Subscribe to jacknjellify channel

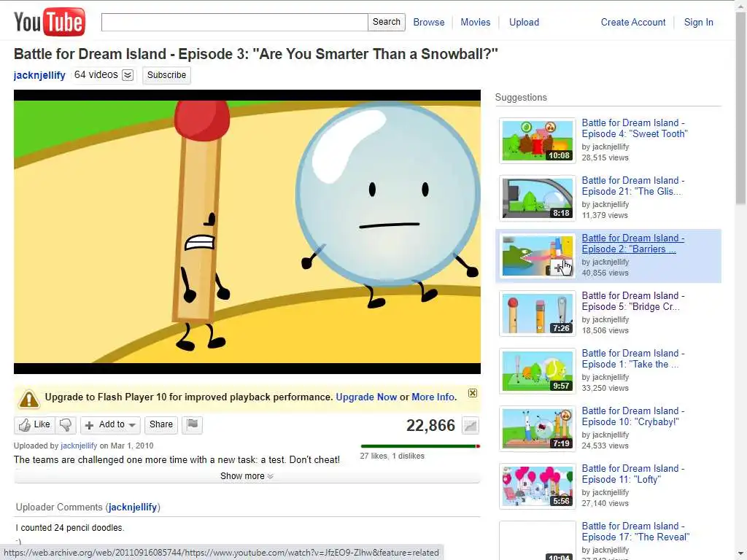(166, 75)
